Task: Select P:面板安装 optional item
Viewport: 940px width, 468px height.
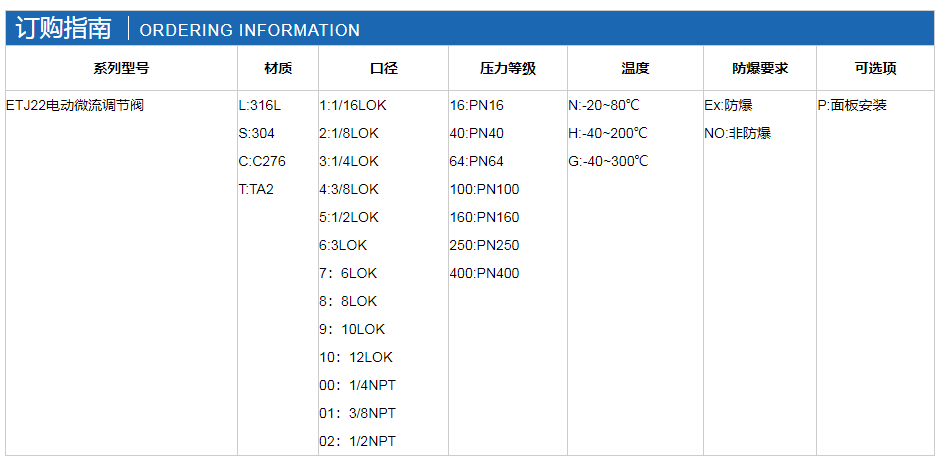Action: [852, 105]
